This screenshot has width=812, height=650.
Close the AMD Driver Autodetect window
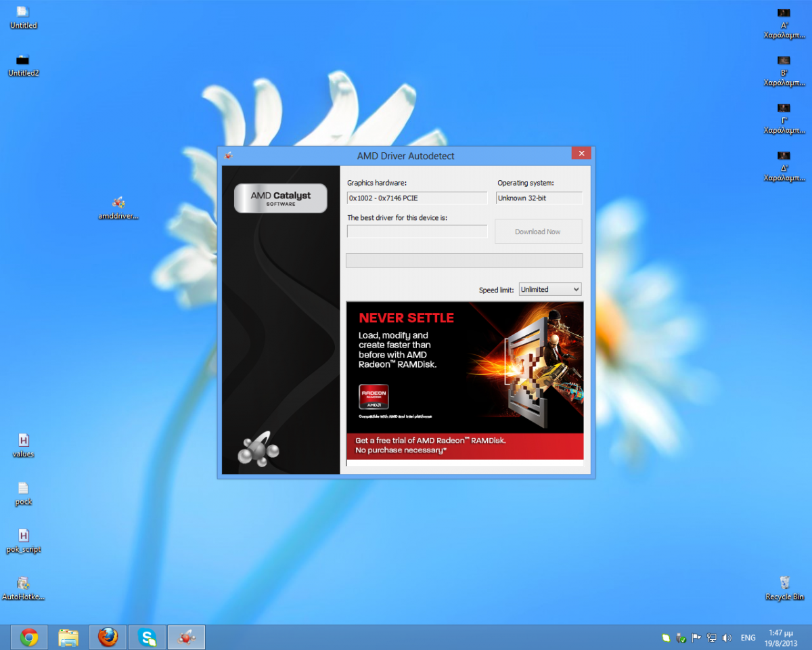581,153
